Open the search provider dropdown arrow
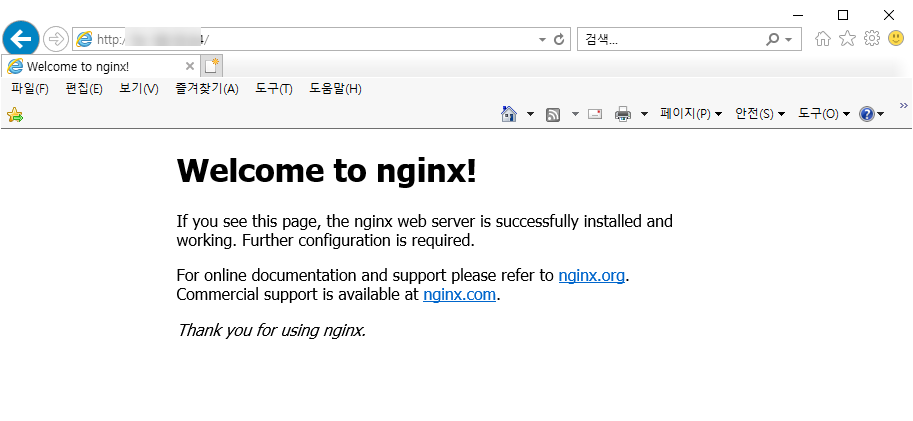The width and height of the screenshot is (913, 421). pos(789,40)
